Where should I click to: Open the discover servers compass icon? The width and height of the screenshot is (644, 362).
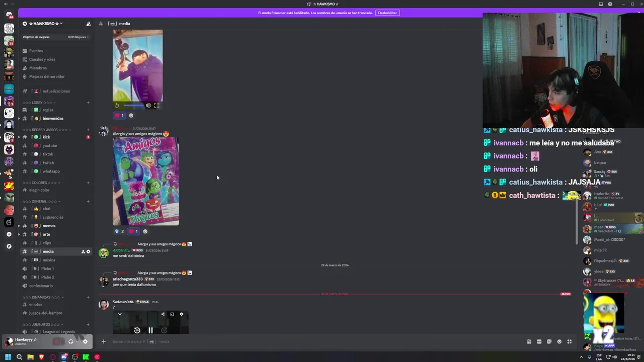9,246
